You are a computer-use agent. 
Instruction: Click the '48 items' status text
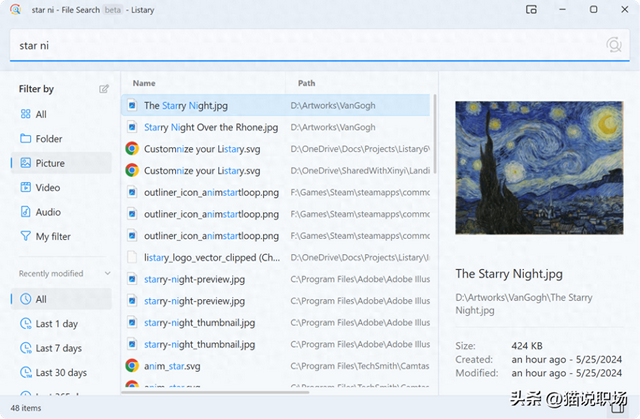pos(26,408)
